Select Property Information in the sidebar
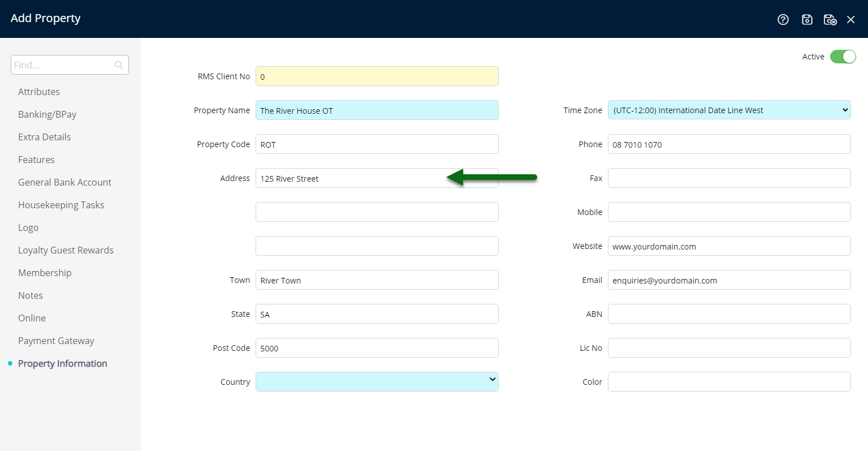 pyautogui.click(x=63, y=363)
